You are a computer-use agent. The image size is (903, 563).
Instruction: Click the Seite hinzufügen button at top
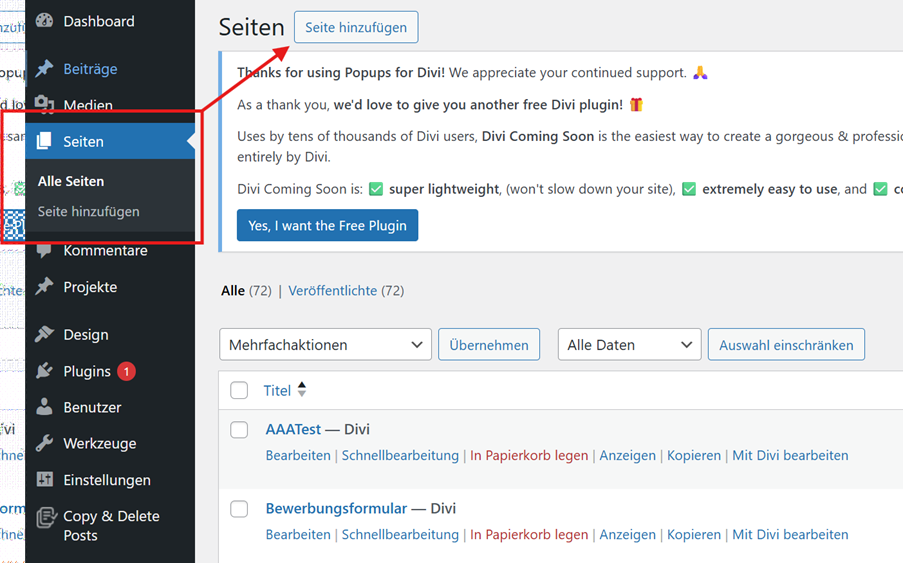[x=356, y=28]
